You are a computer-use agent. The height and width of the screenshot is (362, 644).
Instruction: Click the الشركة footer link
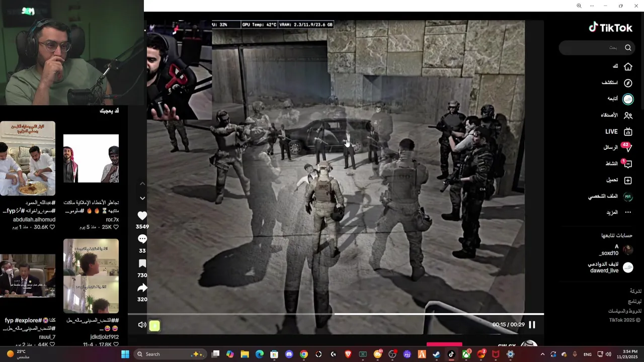click(635, 291)
